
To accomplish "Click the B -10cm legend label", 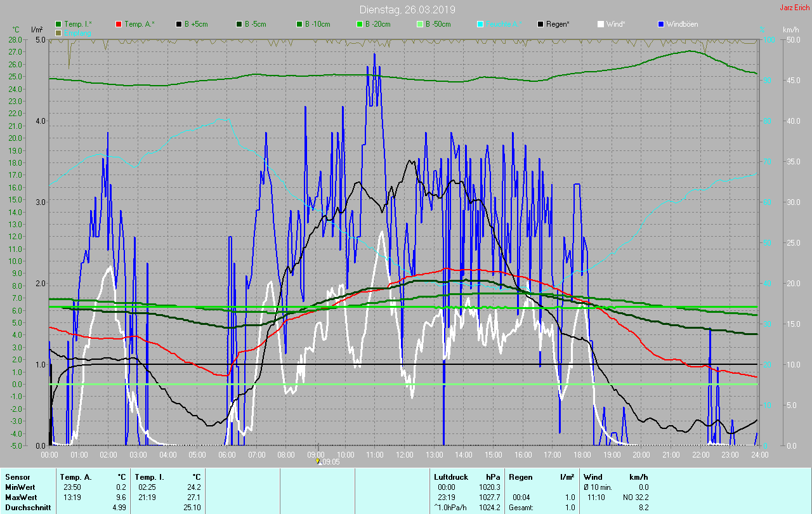I will pos(317,24).
